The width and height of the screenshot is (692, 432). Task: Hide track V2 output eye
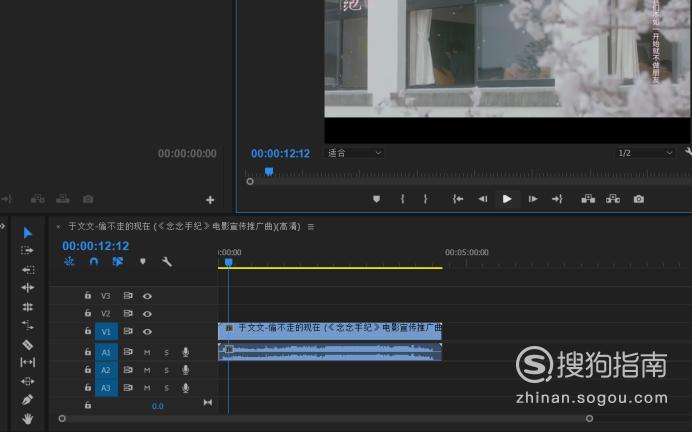[147, 314]
